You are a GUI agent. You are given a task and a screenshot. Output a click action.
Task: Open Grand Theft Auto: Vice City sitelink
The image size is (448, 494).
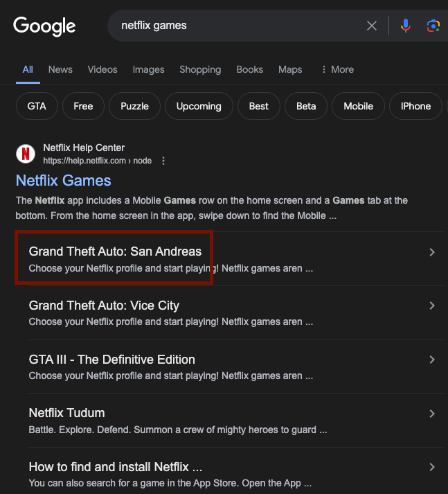click(x=104, y=306)
